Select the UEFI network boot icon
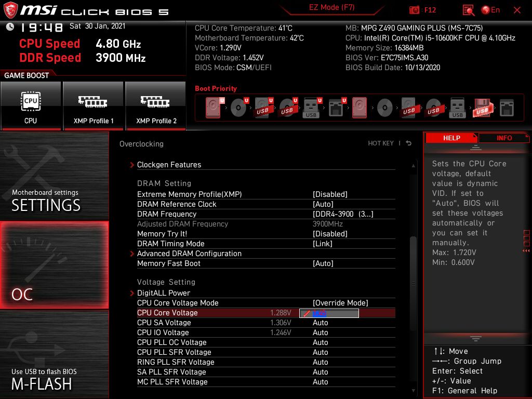Viewport: 532px width, 399px height. (x=337, y=108)
